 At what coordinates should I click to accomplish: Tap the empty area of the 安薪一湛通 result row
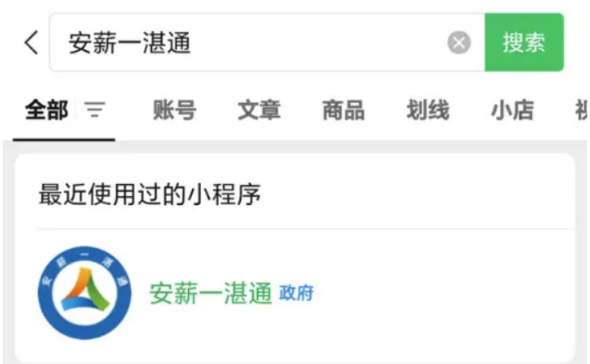[444, 293]
